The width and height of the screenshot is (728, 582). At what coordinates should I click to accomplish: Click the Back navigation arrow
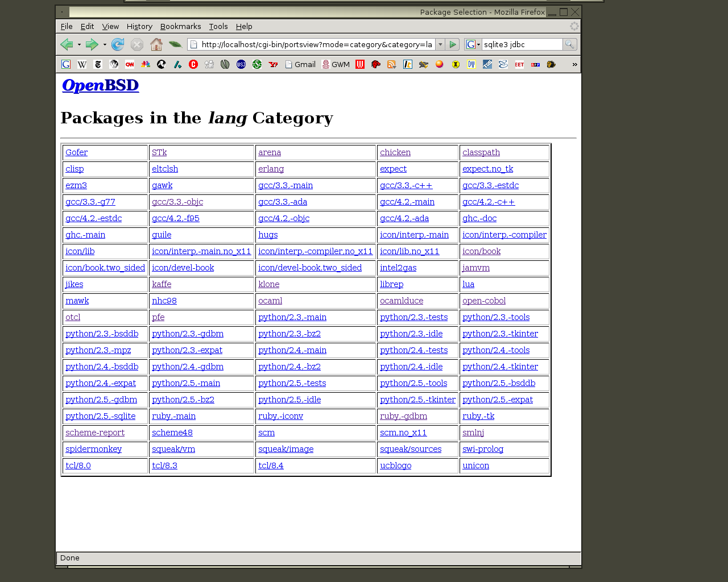click(67, 44)
